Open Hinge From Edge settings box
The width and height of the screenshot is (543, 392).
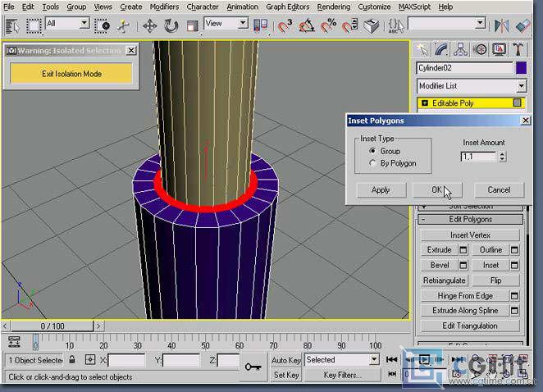tap(514, 296)
